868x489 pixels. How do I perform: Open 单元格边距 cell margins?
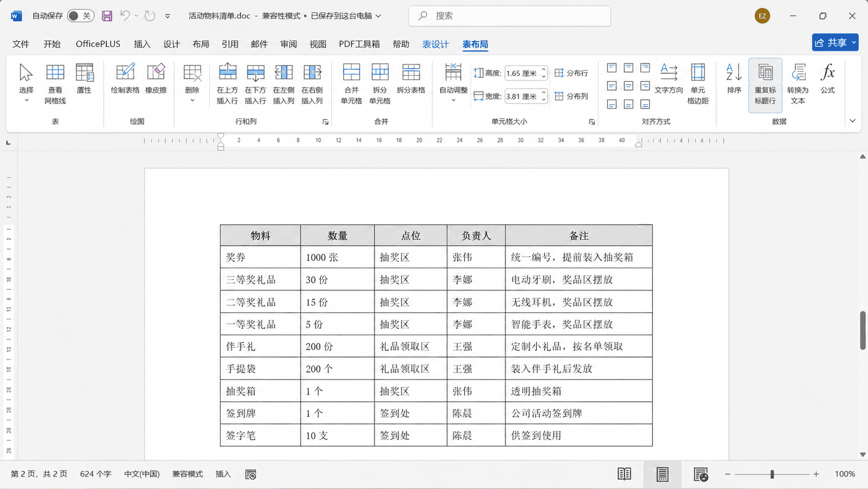(698, 83)
